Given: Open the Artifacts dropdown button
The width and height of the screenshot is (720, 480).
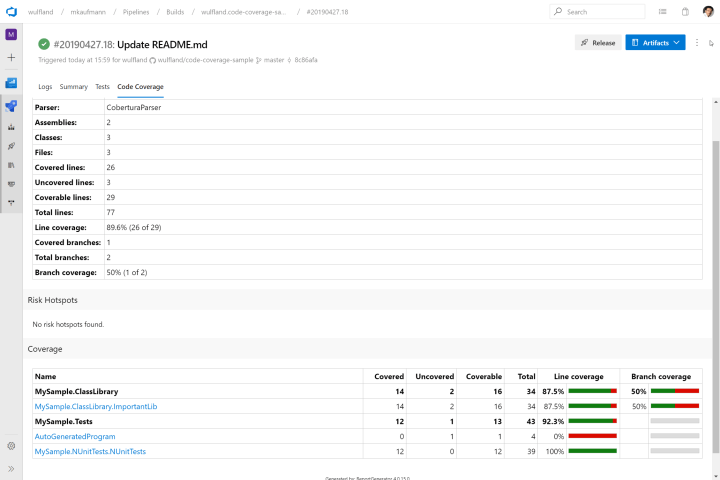Looking at the screenshot, I should (x=655, y=43).
